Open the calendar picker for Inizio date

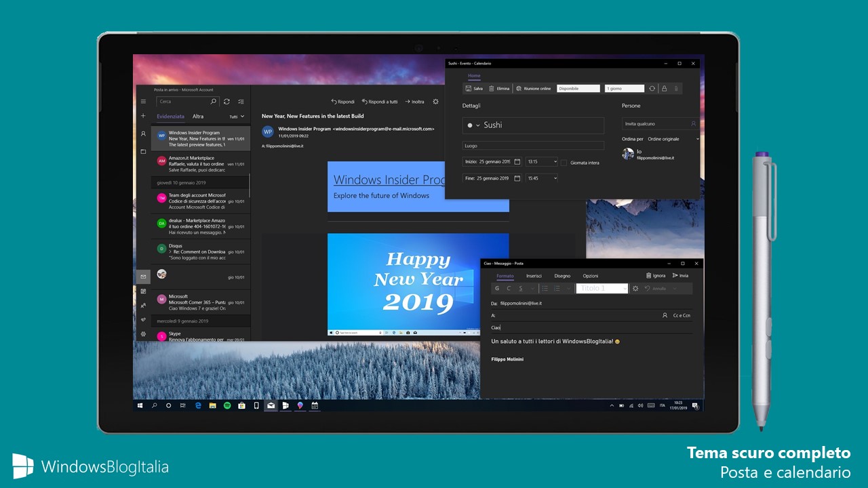[517, 162]
